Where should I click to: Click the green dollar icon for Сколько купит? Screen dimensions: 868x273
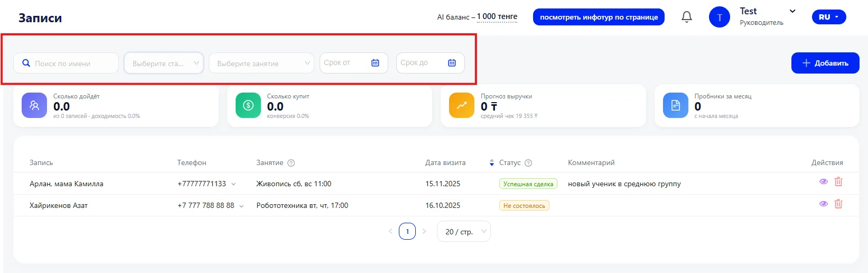pos(248,105)
